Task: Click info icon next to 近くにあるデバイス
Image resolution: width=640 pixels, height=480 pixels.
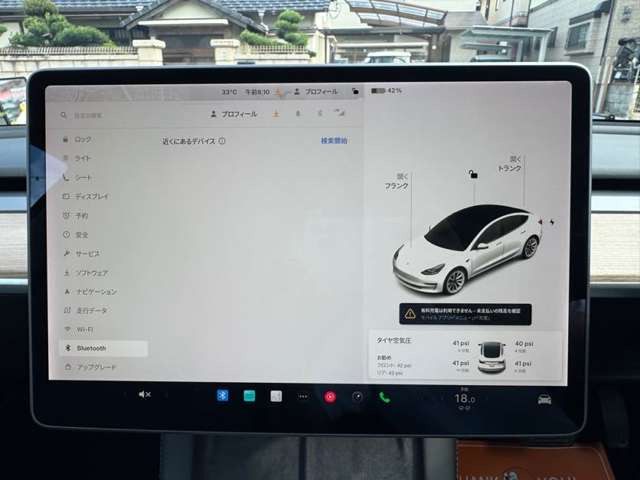Action: pyautogui.click(x=222, y=141)
